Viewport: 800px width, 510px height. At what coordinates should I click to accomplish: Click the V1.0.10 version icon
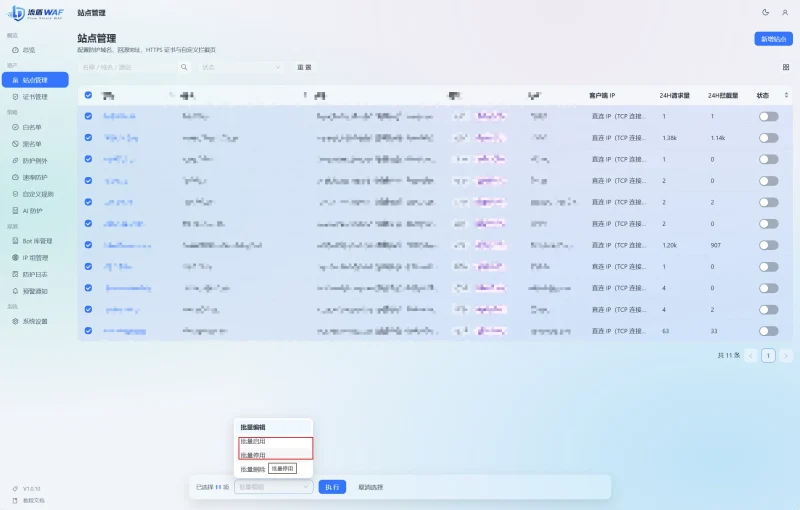click(15, 489)
